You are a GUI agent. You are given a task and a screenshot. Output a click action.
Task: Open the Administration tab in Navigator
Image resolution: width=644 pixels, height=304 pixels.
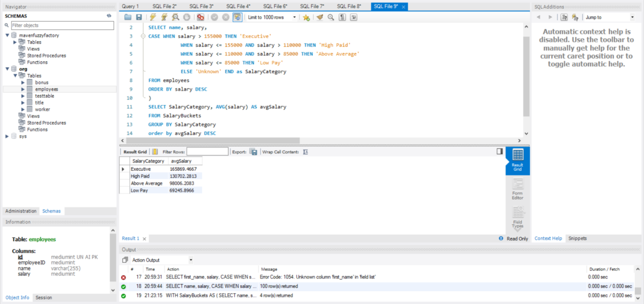[x=21, y=211]
